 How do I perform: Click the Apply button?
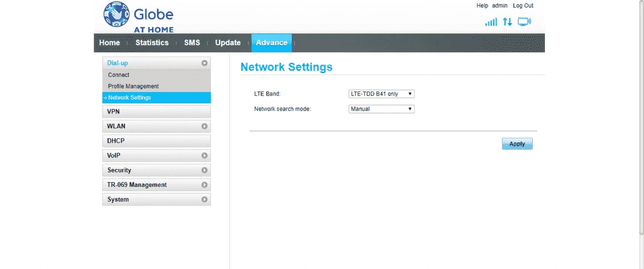tap(517, 144)
